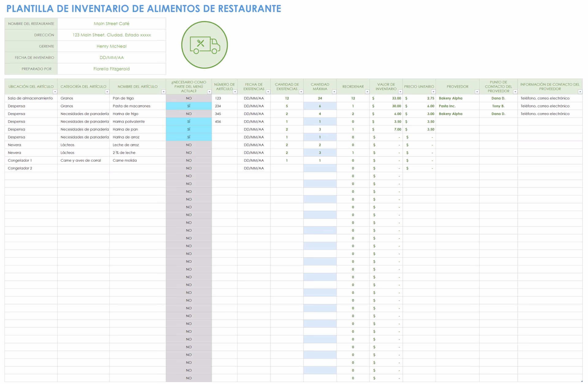Open the filter for UBICACIÓN DEL ARTÍCULO column
Image resolution: width=588 pixels, height=384 pixels.
(55, 91)
